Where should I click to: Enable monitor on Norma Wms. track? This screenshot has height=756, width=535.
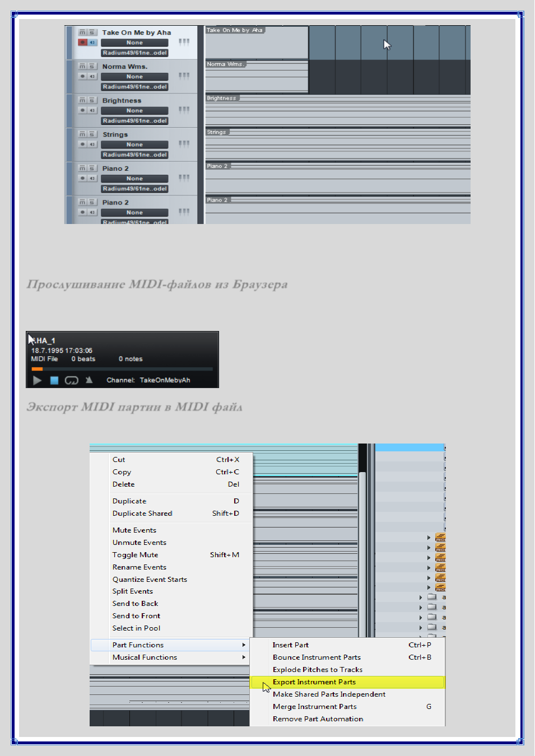pyautogui.click(x=92, y=76)
